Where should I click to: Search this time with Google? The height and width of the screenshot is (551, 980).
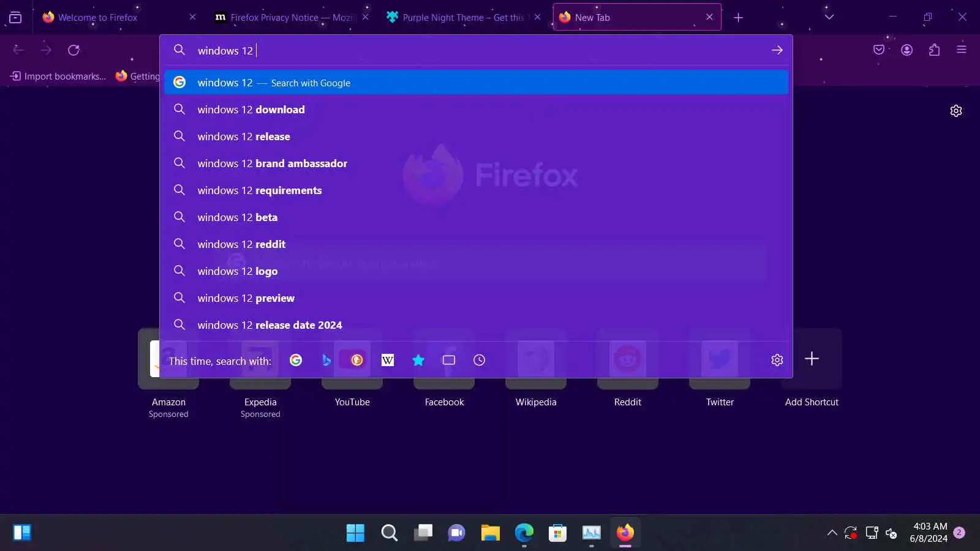pyautogui.click(x=296, y=360)
